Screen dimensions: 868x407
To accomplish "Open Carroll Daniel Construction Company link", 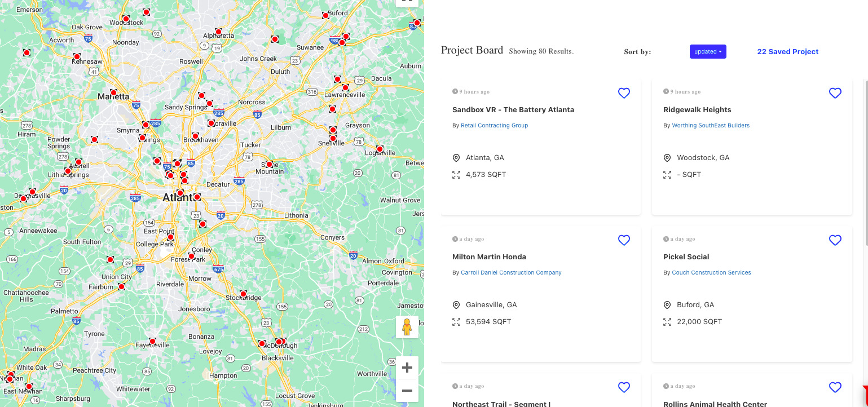I will [x=511, y=273].
